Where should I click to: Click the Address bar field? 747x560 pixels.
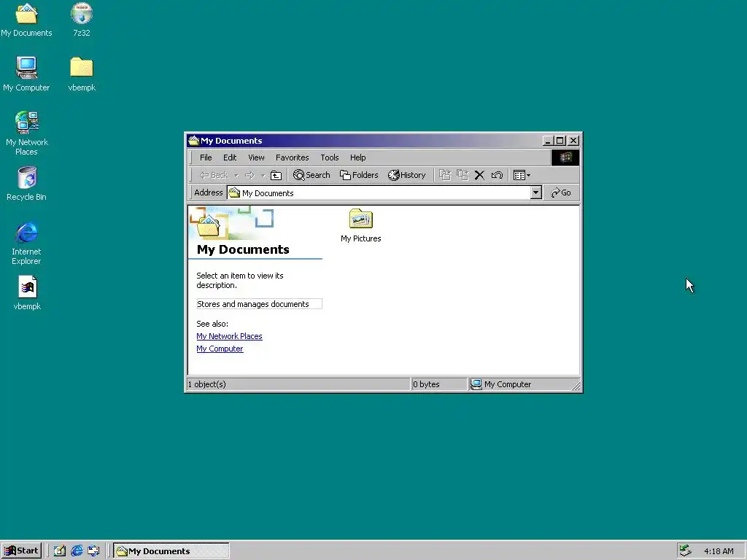click(x=379, y=192)
